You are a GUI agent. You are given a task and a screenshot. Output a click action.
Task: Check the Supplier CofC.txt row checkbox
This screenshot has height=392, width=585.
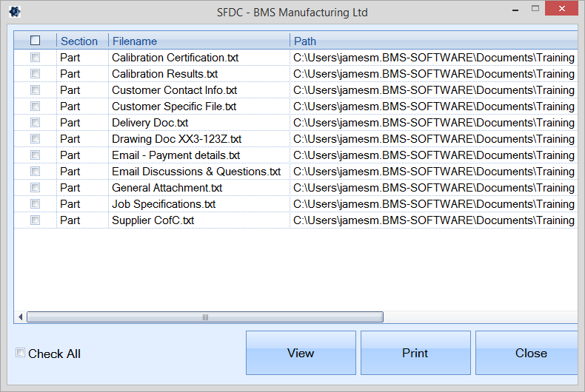[x=35, y=220]
